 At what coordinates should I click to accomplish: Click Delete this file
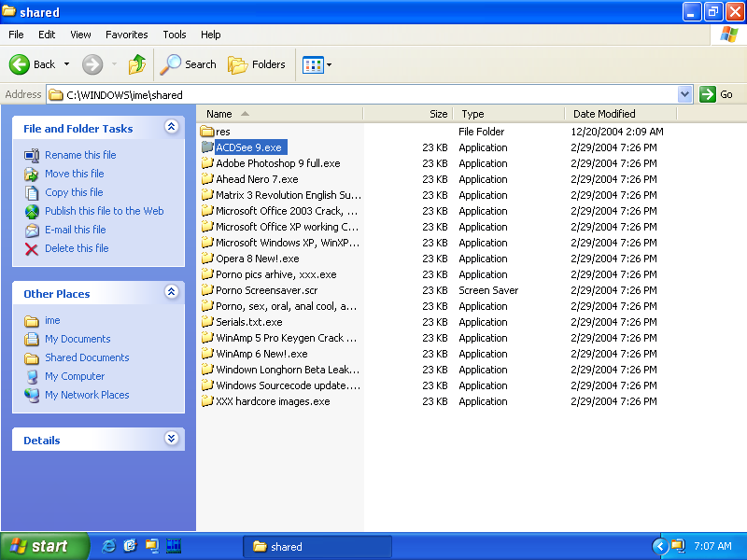point(77,248)
